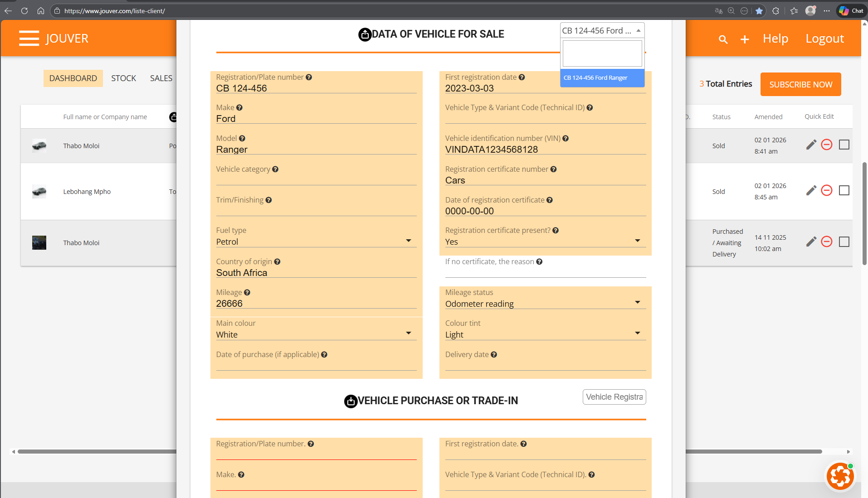Click the browser favorites star icon
The height and width of the screenshot is (498, 868).
(759, 11)
